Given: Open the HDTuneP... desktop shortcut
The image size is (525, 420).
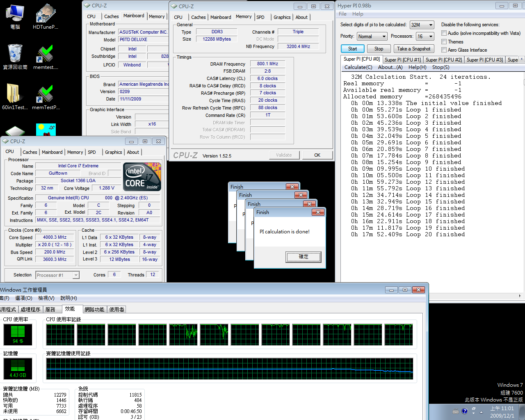Looking at the screenshot, I should 46,16.
